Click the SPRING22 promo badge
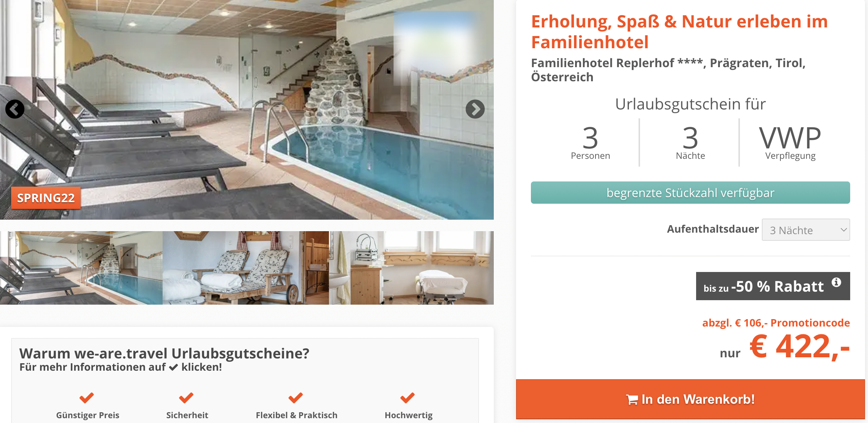This screenshot has width=868, height=423. coord(46,198)
